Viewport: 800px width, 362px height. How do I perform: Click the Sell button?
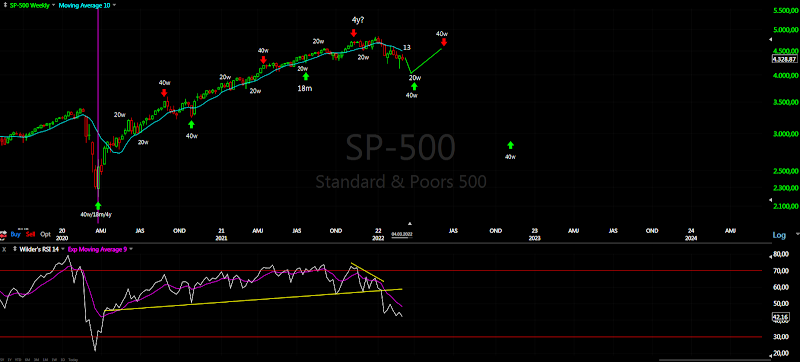pyautogui.click(x=31, y=234)
